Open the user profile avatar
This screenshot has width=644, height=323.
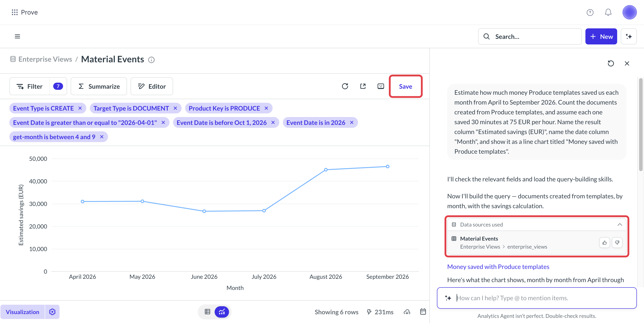click(x=629, y=12)
